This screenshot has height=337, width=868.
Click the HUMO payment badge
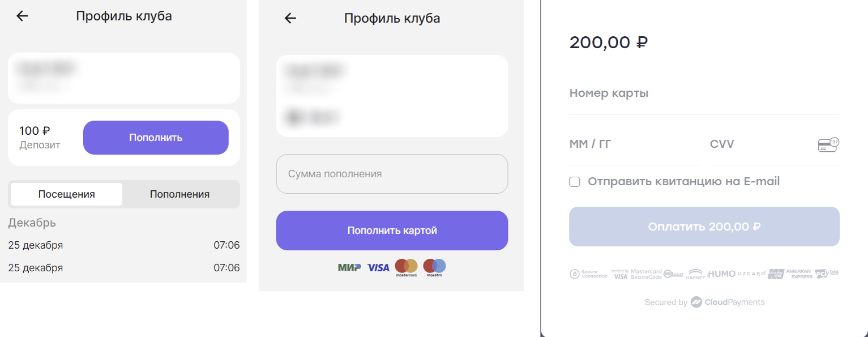click(x=721, y=273)
